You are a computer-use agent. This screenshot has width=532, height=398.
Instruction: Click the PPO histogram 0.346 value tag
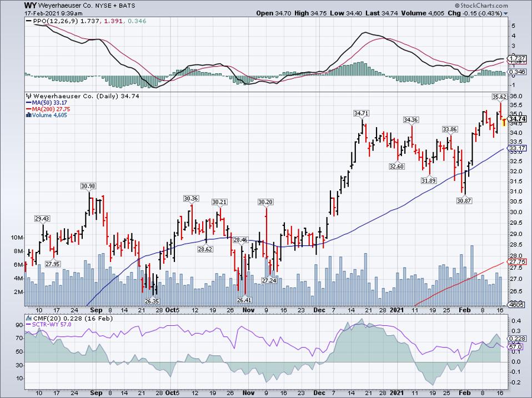[x=518, y=72]
